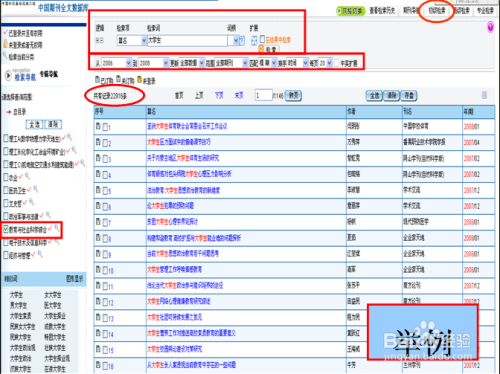Screen dimensions: 500x374
Task: Open the purple help question-mark icon
Action: click(490, 27)
